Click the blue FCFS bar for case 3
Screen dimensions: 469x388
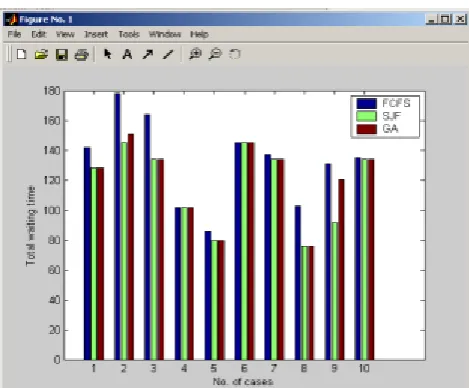147,237
